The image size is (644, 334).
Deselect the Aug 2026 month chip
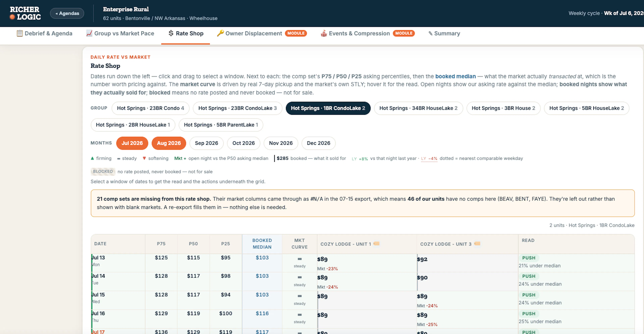pos(169,143)
